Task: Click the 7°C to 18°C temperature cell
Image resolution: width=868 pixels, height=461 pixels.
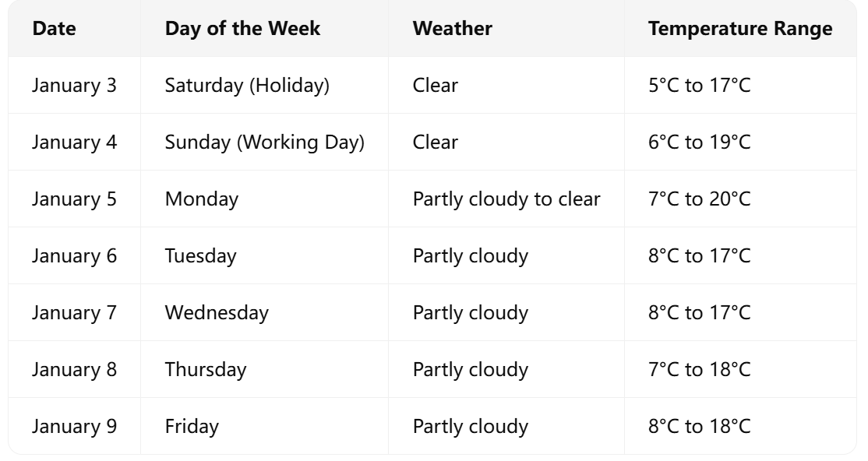Action: pos(699,369)
